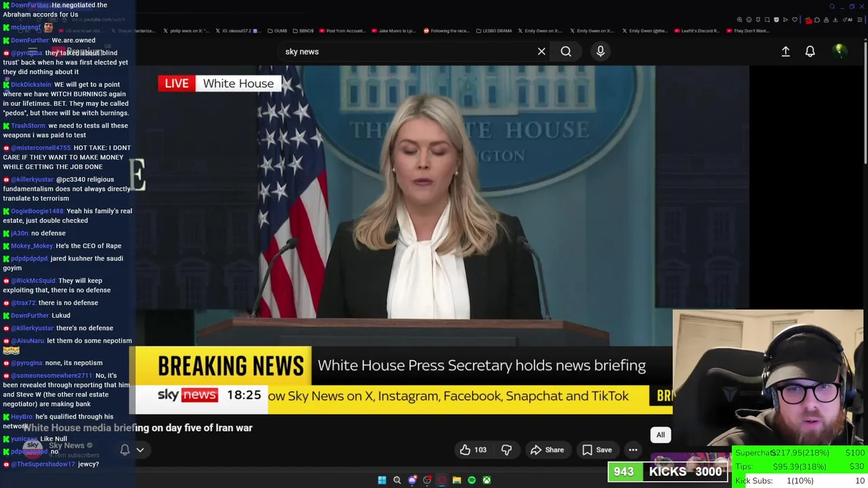Click the pinboard pin toolbar icon

pyautogui.click(x=758, y=20)
